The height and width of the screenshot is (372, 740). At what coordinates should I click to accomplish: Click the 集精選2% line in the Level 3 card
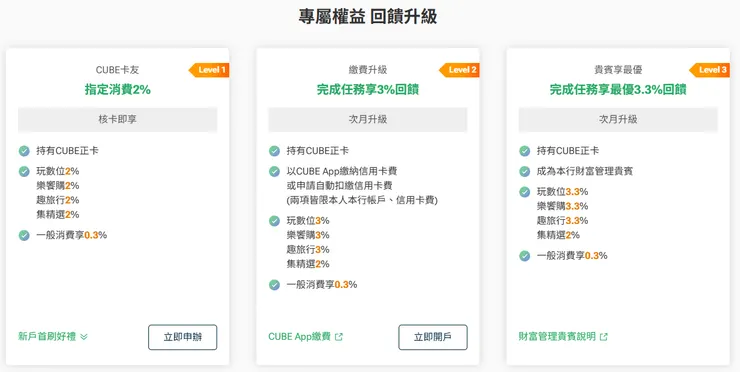pyautogui.click(x=558, y=235)
